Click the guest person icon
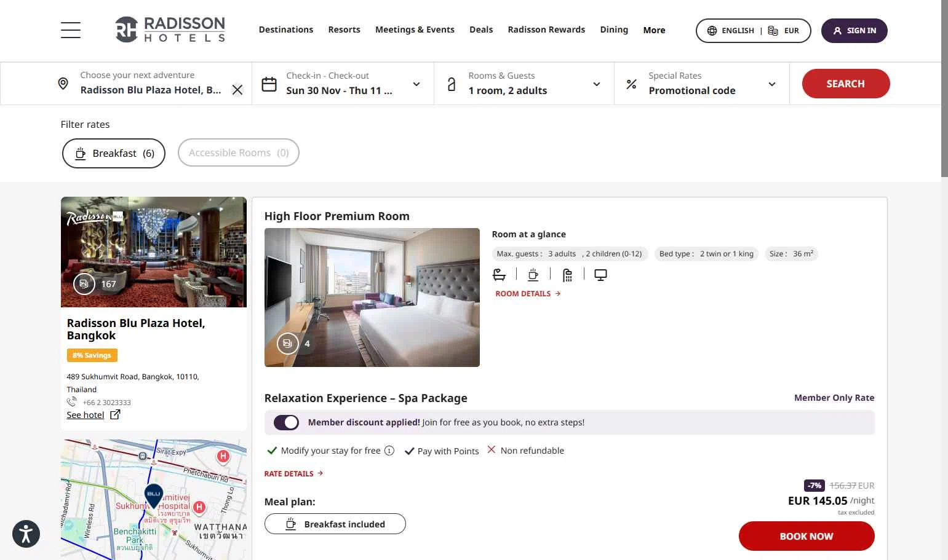The height and width of the screenshot is (560, 948). coord(452,84)
